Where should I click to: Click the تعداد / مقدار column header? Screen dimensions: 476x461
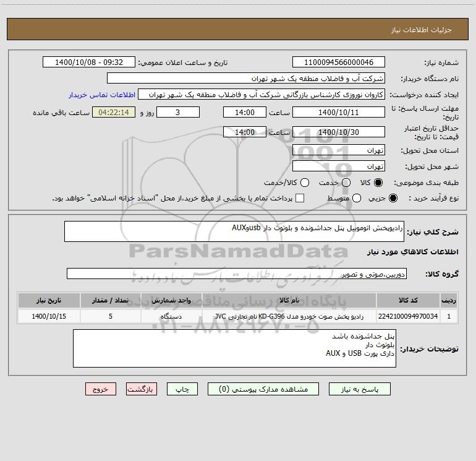pos(111,300)
